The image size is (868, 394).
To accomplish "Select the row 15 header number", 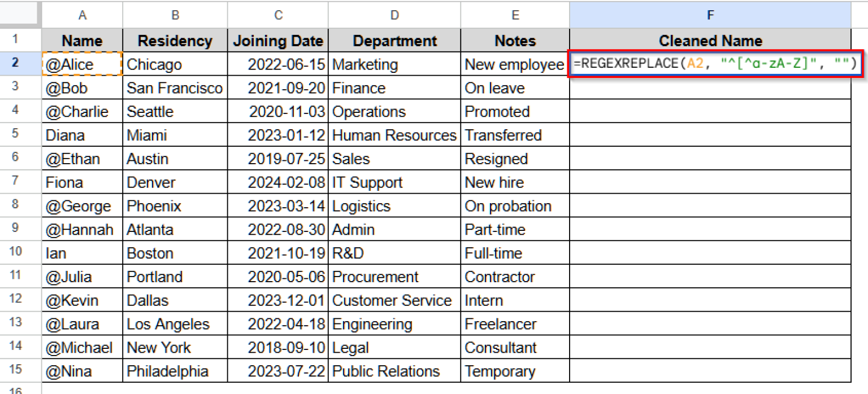I will [15, 370].
